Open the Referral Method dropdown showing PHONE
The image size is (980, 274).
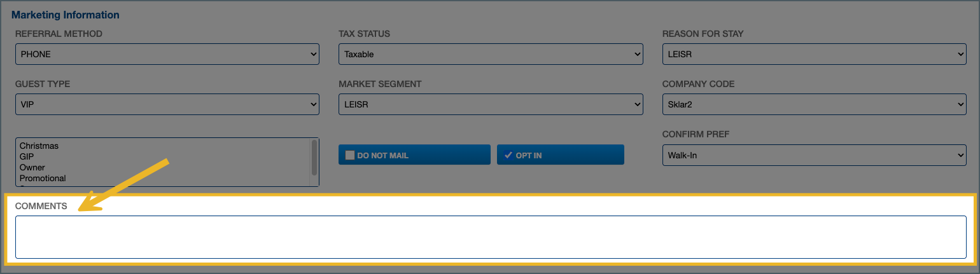point(167,54)
